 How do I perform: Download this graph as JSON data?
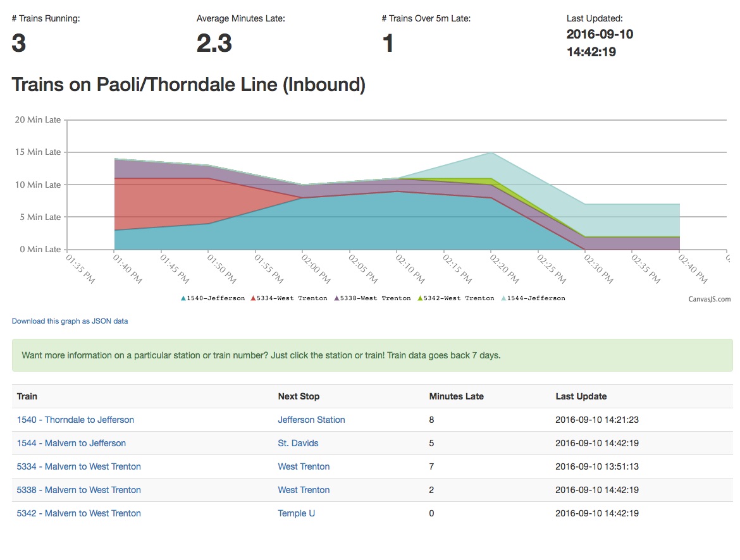[x=70, y=321]
